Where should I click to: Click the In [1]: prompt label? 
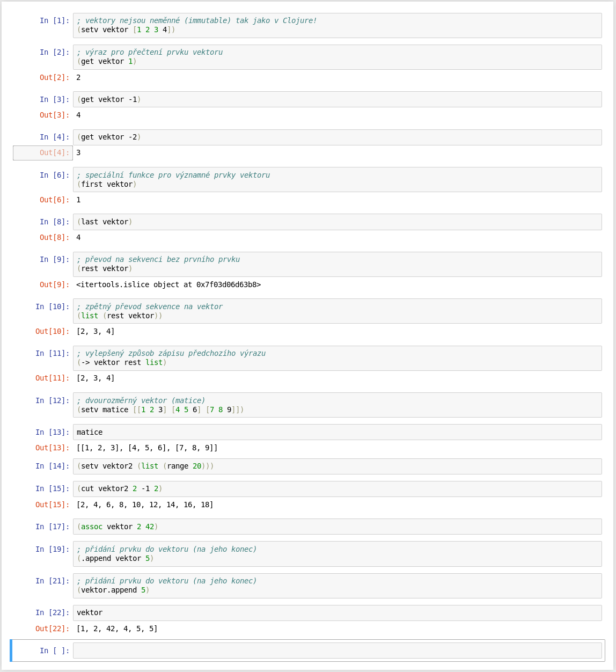pyautogui.click(x=55, y=20)
